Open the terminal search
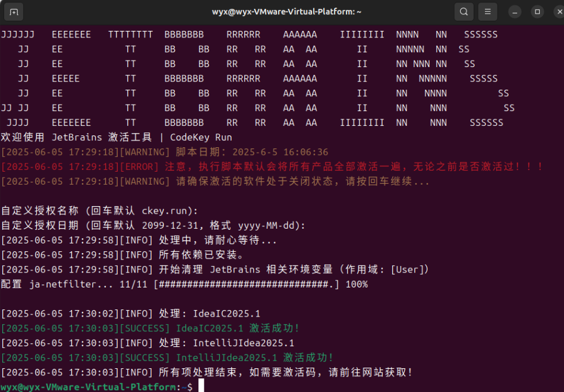Image resolution: width=564 pixels, height=392 pixels. (464, 12)
